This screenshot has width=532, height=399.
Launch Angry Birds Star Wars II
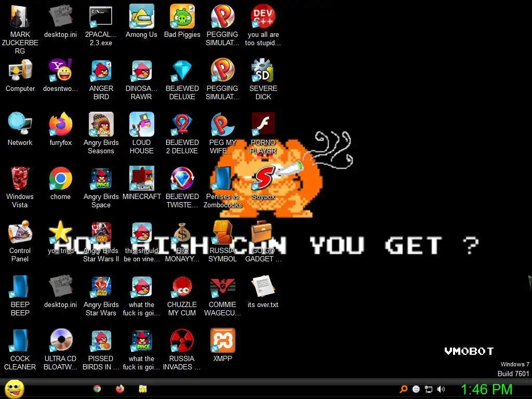tap(101, 232)
